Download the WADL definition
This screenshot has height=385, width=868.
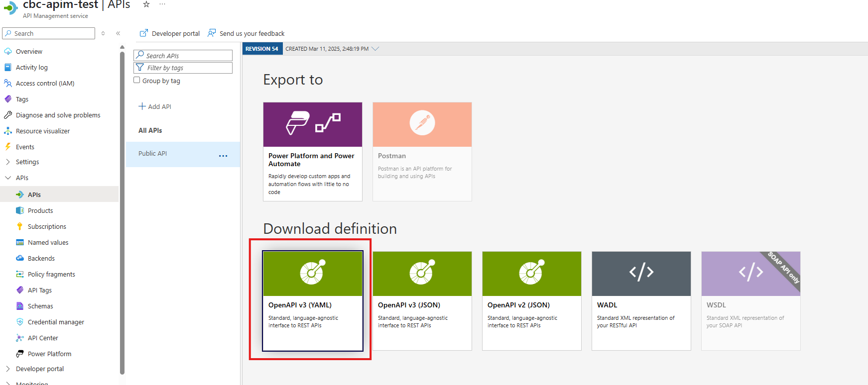pos(641,300)
